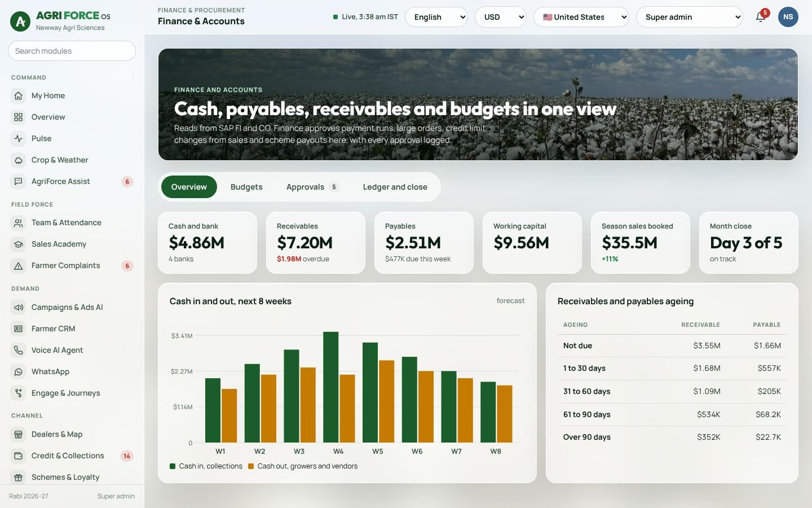Image resolution: width=812 pixels, height=508 pixels.
Task: Open the Farmer Complaints warning icon
Action: [x=19, y=266]
